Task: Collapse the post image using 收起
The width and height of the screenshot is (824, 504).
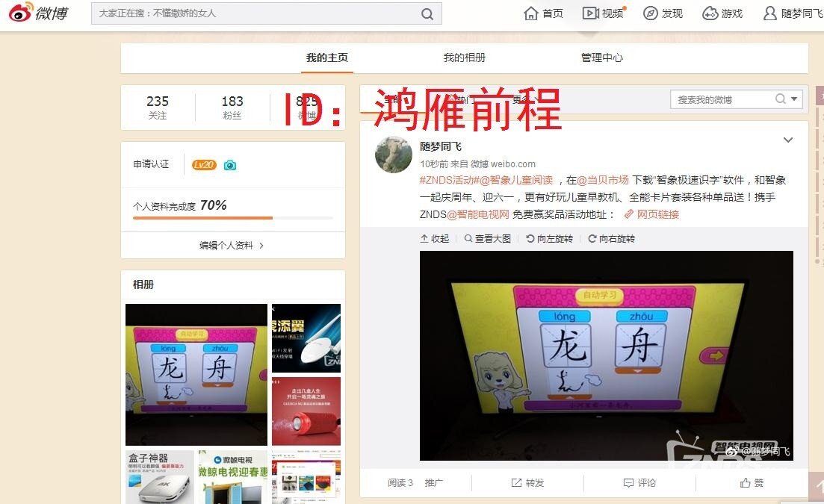Action: coord(434,238)
